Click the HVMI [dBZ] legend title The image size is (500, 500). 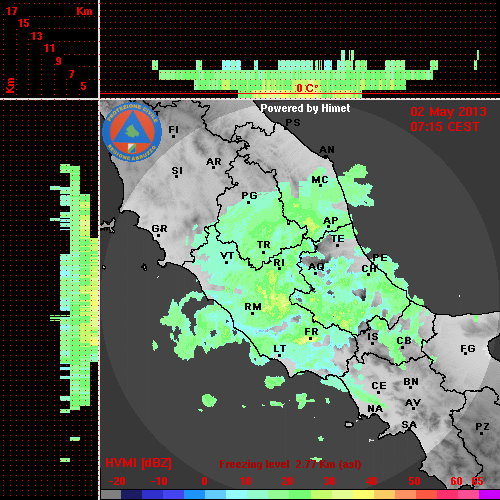[x=138, y=463]
